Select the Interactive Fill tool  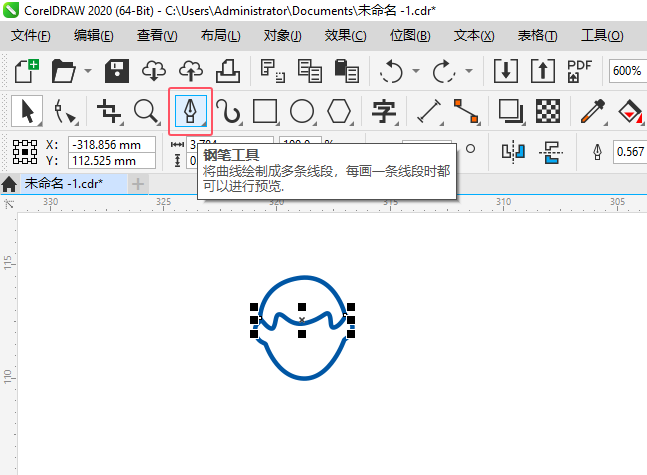click(630, 111)
